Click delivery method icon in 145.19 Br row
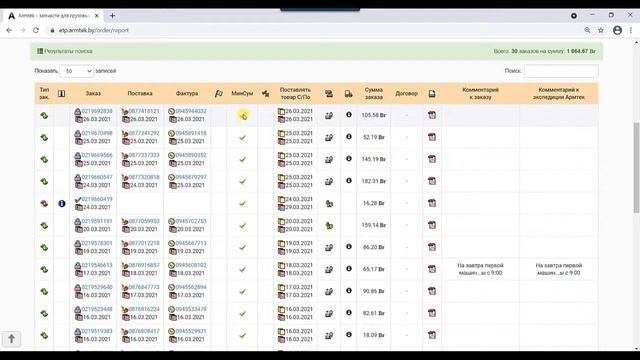640x360 pixels. pos(329,160)
